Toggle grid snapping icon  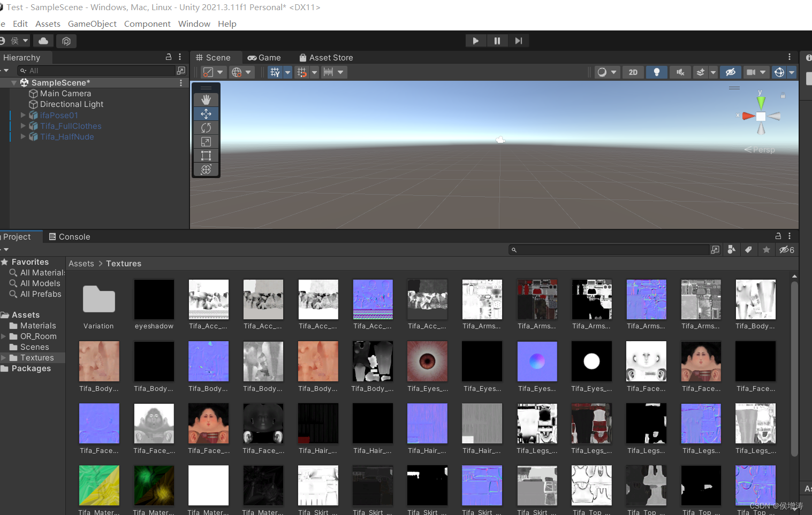pos(302,72)
